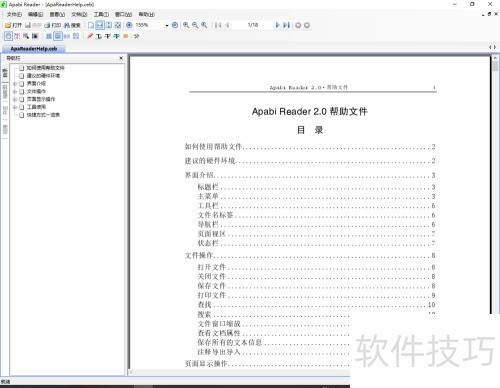Select the green underline text tool
Image resolution: width=500 pixels, height=388 pixels.
click(99, 36)
